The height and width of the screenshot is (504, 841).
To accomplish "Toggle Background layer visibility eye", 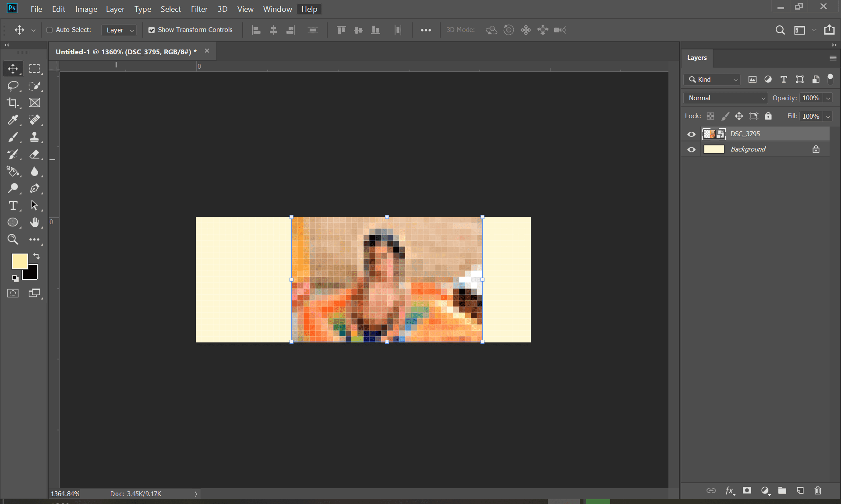I will 691,149.
